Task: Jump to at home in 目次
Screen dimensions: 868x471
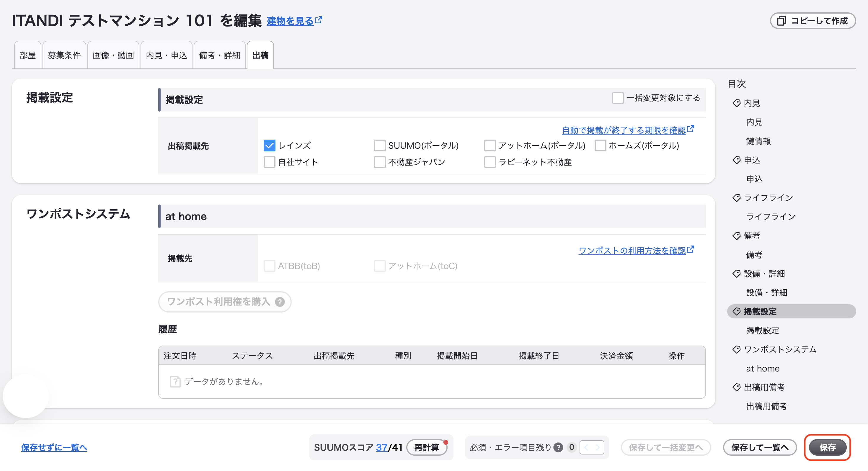Action: (x=763, y=369)
